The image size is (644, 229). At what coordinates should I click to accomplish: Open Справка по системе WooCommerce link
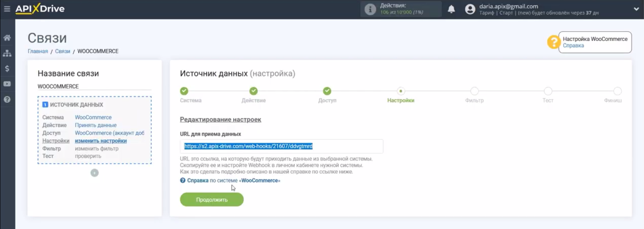point(234,181)
